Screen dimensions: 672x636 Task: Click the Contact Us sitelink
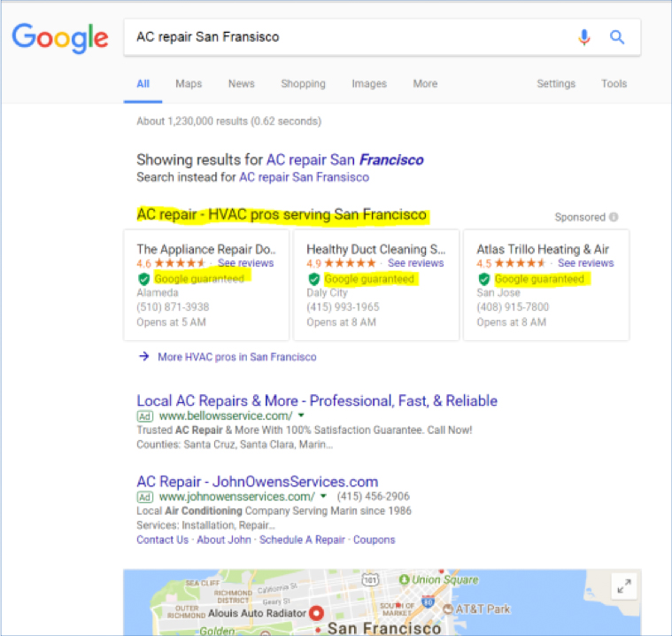[162, 539]
